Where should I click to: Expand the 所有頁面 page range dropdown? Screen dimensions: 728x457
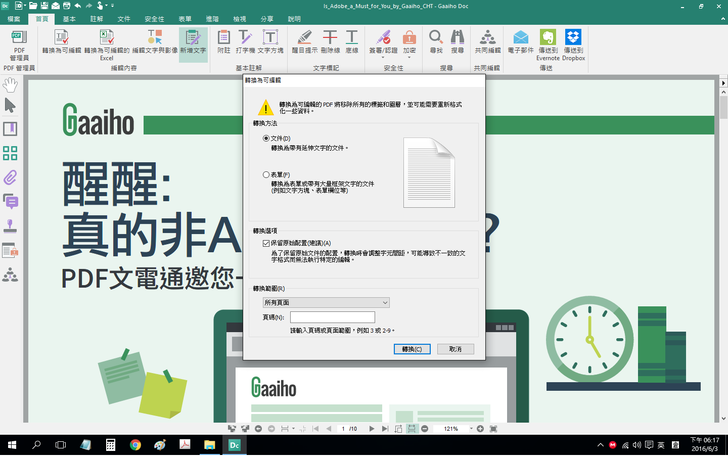pos(325,301)
